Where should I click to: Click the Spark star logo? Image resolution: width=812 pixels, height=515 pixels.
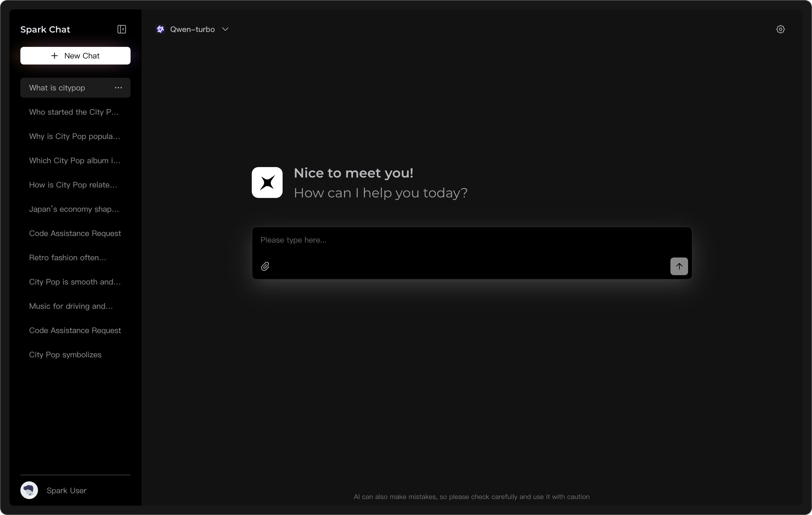point(267,183)
